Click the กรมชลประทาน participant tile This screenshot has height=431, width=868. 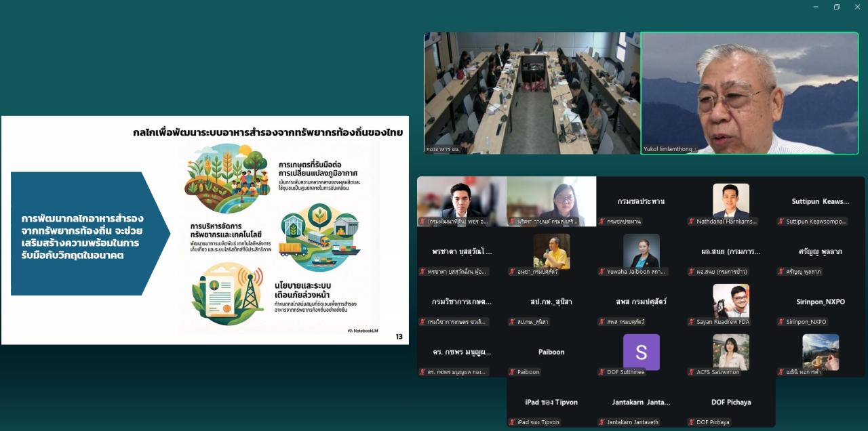641,201
